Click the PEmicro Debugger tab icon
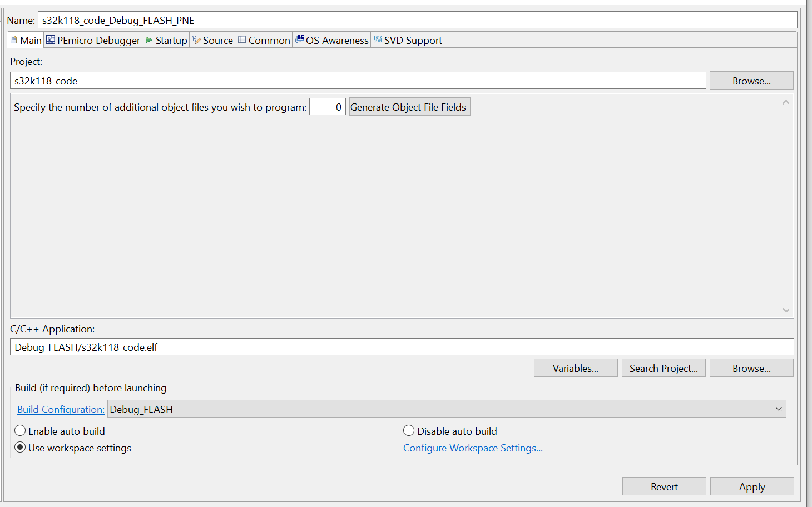 tap(51, 40)
